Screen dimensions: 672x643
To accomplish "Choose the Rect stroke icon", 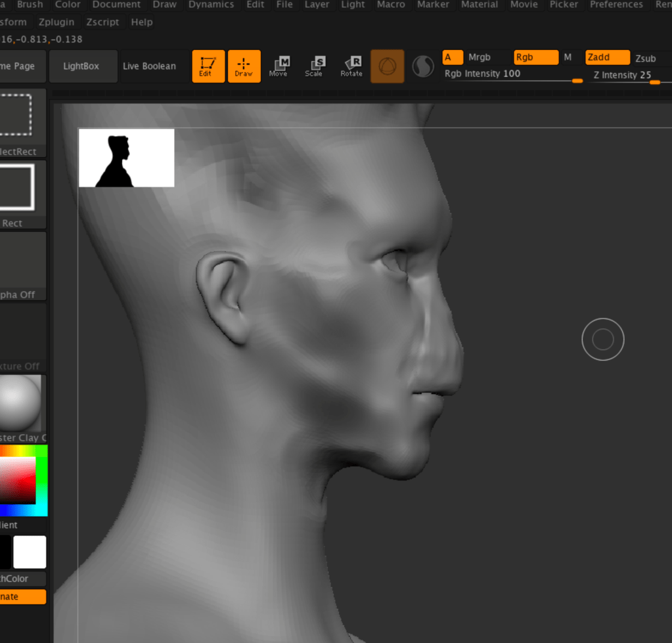I will point(16,188).
